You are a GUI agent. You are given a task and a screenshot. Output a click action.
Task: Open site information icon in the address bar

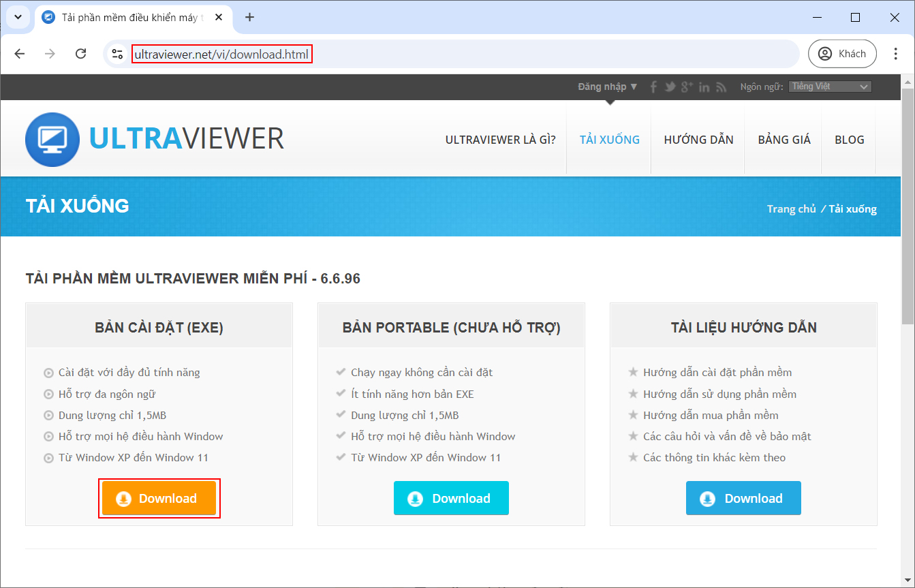(117, 53)
